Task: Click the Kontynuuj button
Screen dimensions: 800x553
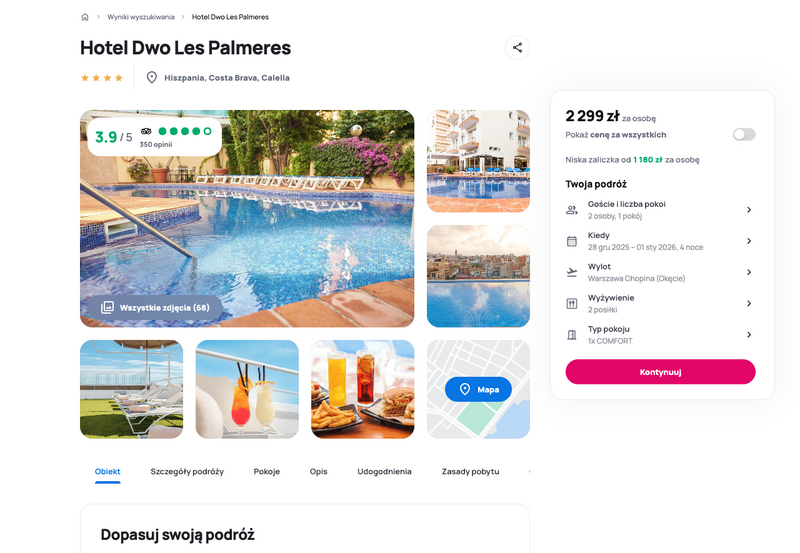Action: [660, 372]
